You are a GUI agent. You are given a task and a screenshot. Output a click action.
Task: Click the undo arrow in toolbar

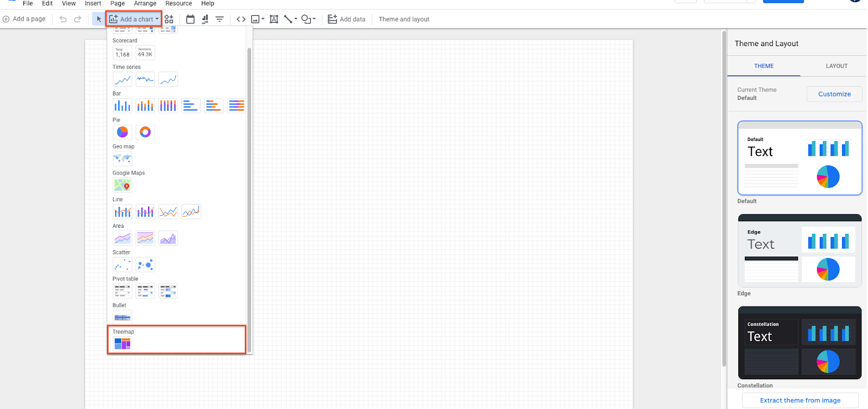tap(63, 19)
